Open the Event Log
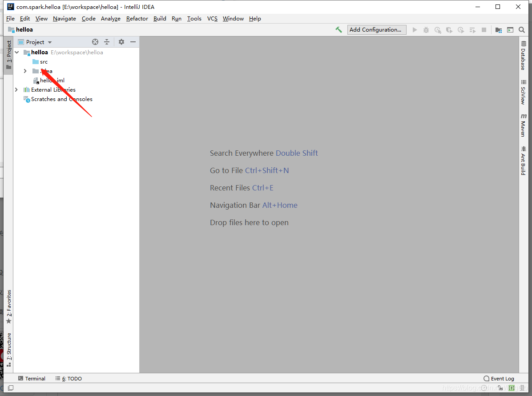 click(499, 378)
